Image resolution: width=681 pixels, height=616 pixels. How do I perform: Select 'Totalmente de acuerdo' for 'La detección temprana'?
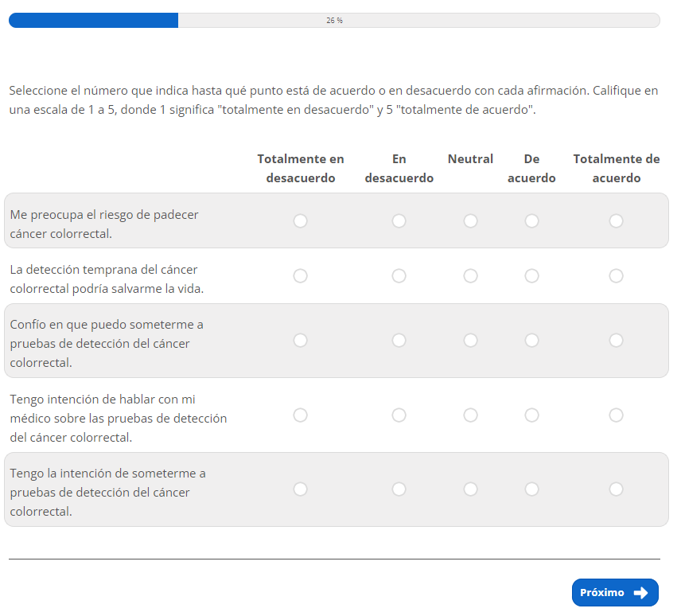[x=616, y=276]
